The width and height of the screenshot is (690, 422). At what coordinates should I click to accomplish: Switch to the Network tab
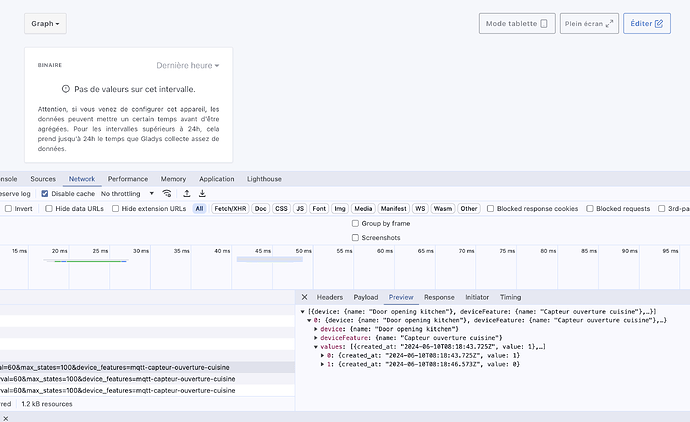click(x=82, y=179)
